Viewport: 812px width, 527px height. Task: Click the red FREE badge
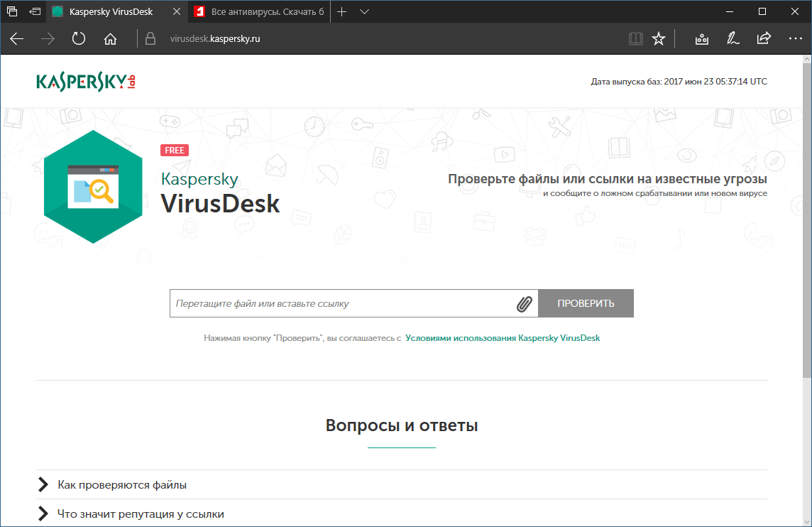(x=175, y=151)
